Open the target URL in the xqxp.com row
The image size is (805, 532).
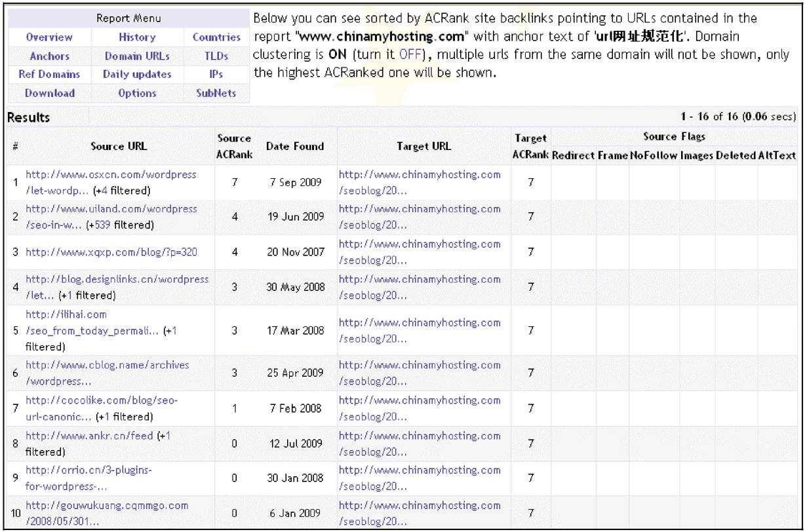pyautogui.click(x=420, y=252)
